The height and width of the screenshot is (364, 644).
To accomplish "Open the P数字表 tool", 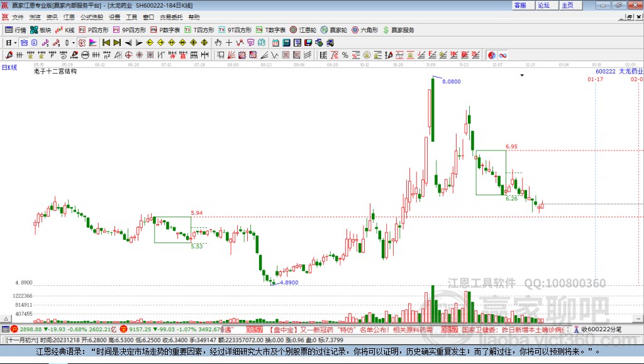I will click(x=165, y=30).
